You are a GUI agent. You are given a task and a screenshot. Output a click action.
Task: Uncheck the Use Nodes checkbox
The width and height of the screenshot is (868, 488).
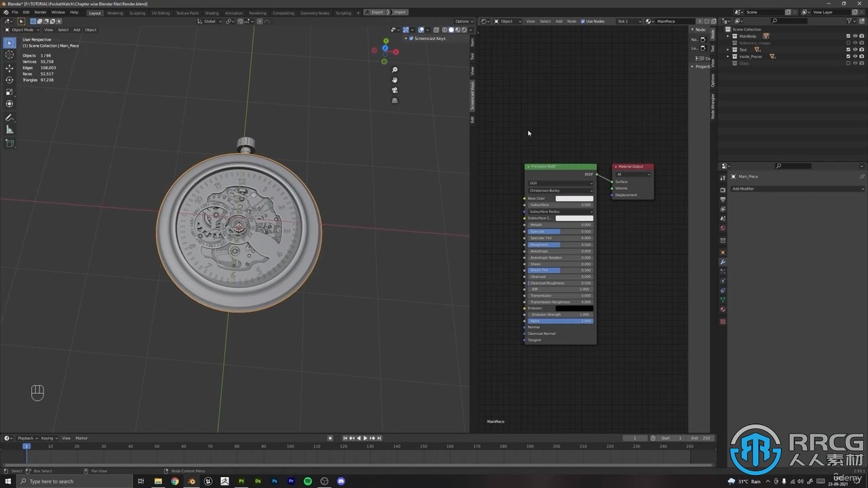(583, 21)
